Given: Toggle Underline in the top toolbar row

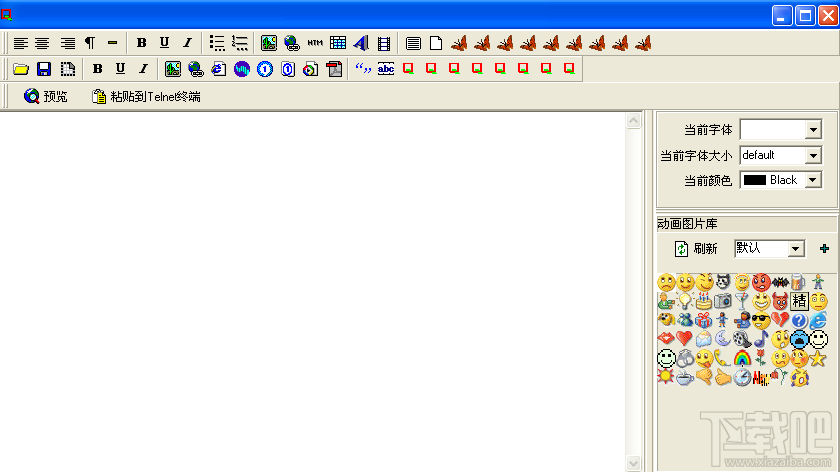Looking at the screenshot, I should (x=164, y=43).
